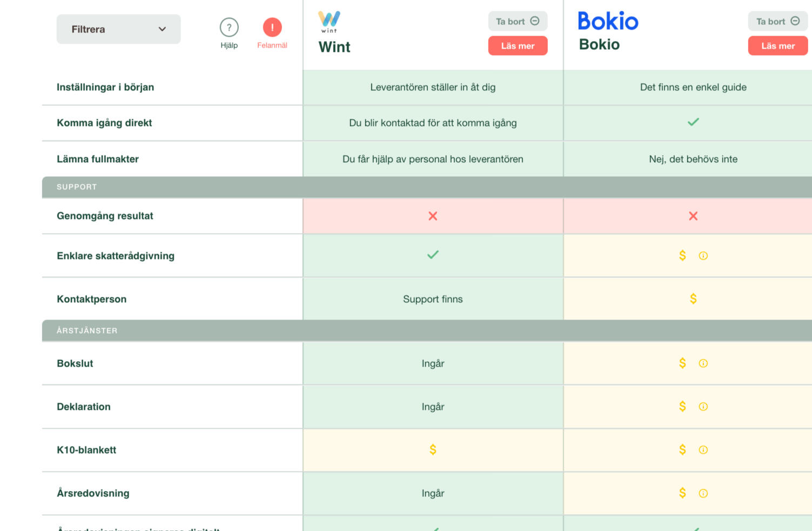The width and height of the screenshot is (812, 531).
Task: Click the Wint logo
Action: (329, 21)
